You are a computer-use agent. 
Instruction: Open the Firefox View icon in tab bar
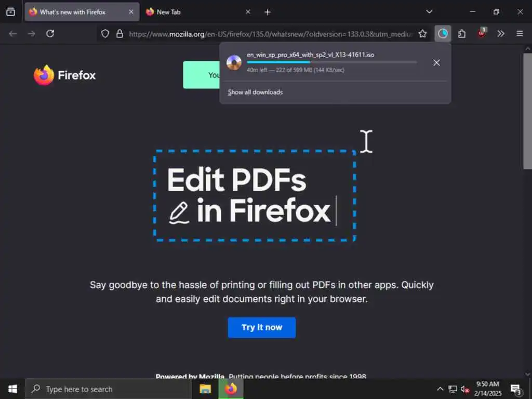point(10,12)
